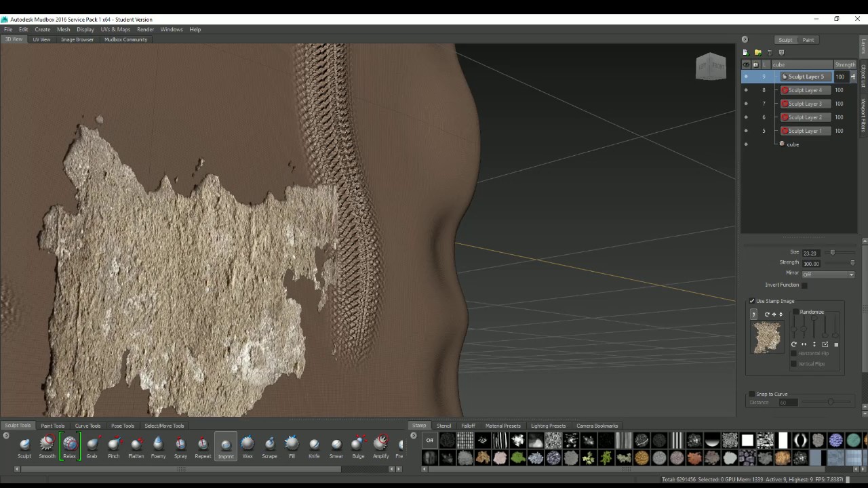Select the Pinch brush tool
Screen dimensions: 868x488
113,447
